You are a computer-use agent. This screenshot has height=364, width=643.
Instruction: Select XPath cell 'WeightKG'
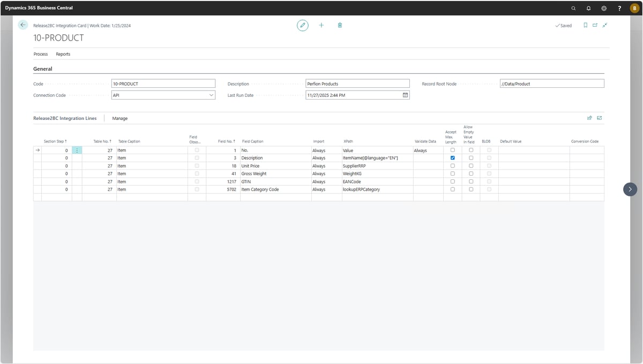[377, 173]
